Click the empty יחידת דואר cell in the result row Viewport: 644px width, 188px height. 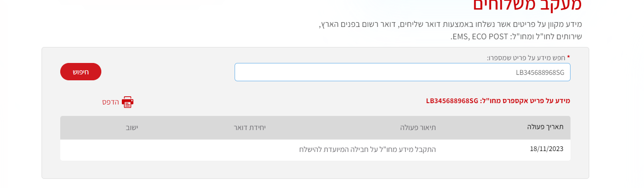pos(249,149)
